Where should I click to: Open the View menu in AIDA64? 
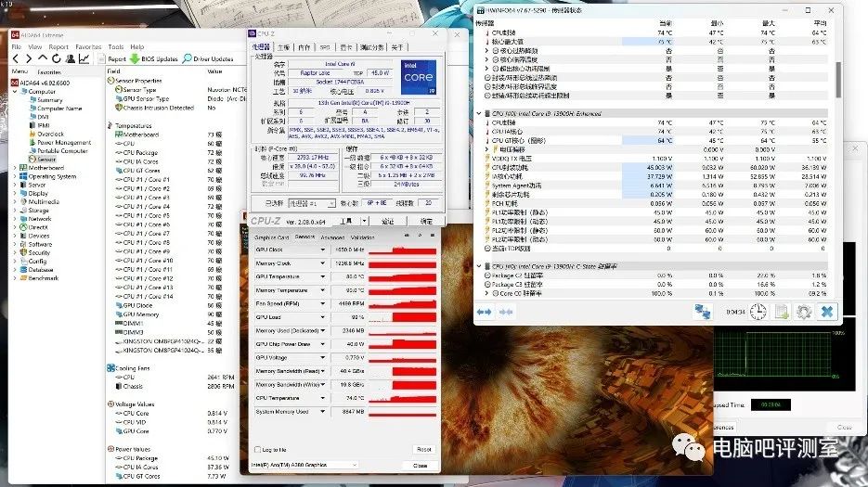pos(35,47)
